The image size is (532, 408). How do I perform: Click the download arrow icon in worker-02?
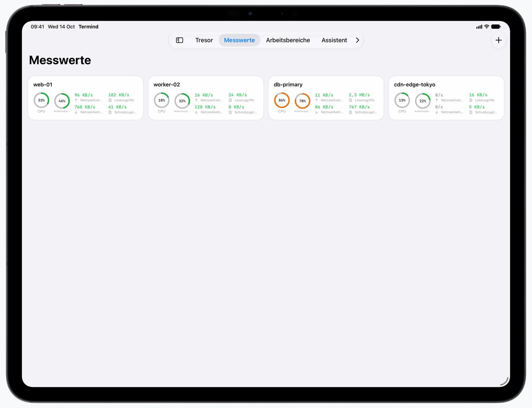click(196, 112)
